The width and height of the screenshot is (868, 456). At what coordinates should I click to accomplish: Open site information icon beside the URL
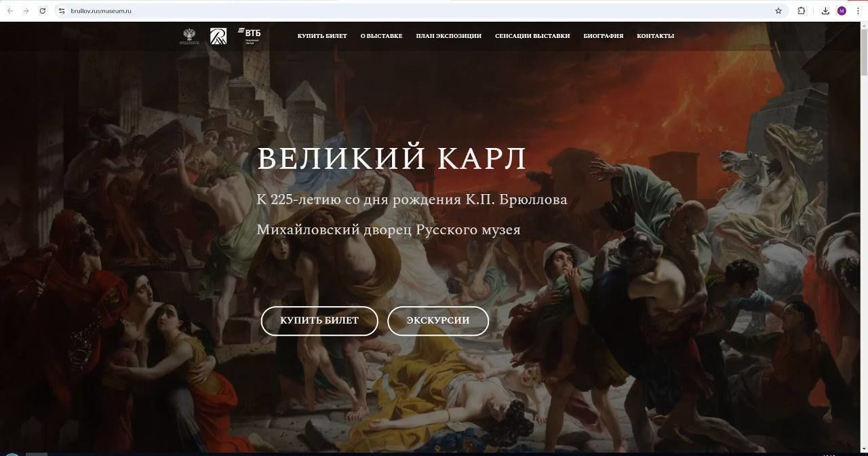click(x=62, y=11)
